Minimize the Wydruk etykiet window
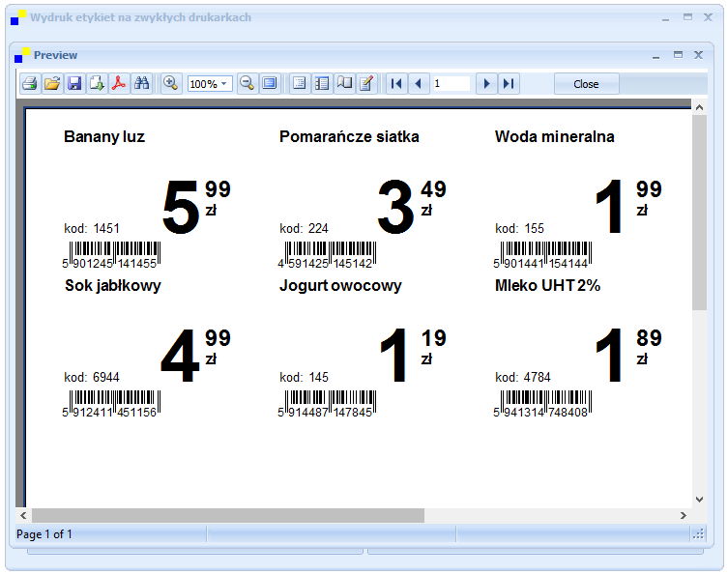 coord(666,18)
